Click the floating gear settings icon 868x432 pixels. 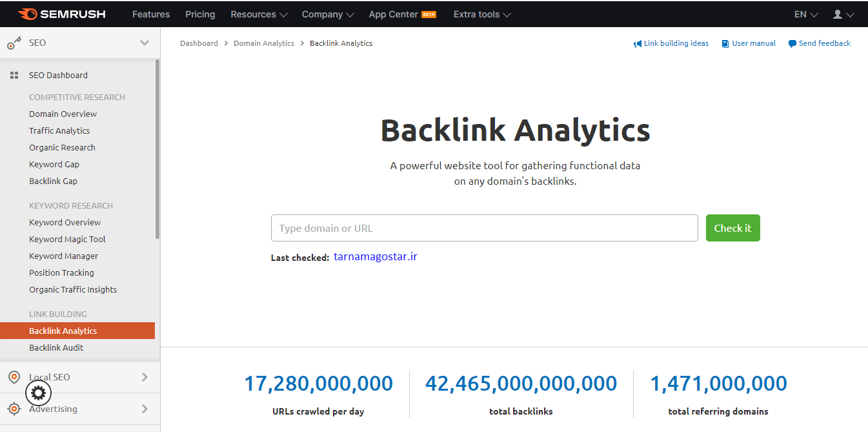38,392
